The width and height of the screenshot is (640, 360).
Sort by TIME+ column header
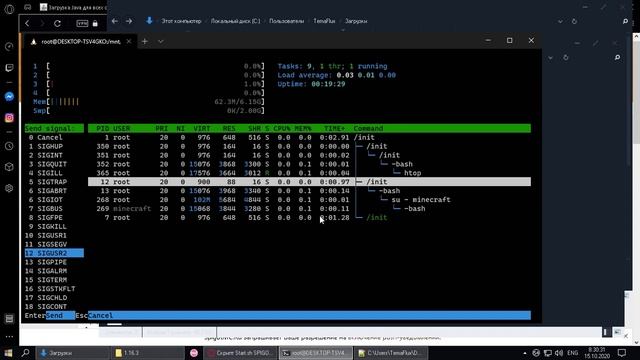click(334, 128)
